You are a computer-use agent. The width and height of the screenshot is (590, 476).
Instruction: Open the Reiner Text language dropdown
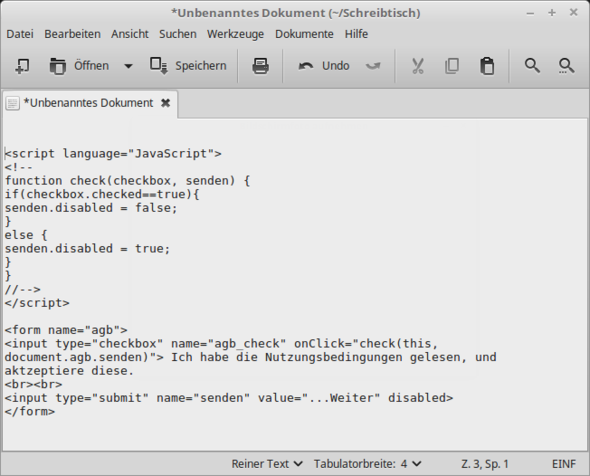point(267,464)
